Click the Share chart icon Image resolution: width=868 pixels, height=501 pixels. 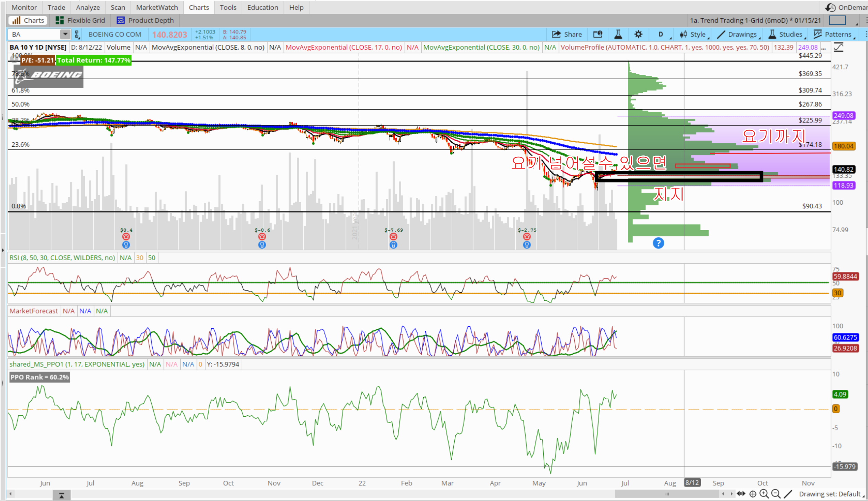pos(567,34)
